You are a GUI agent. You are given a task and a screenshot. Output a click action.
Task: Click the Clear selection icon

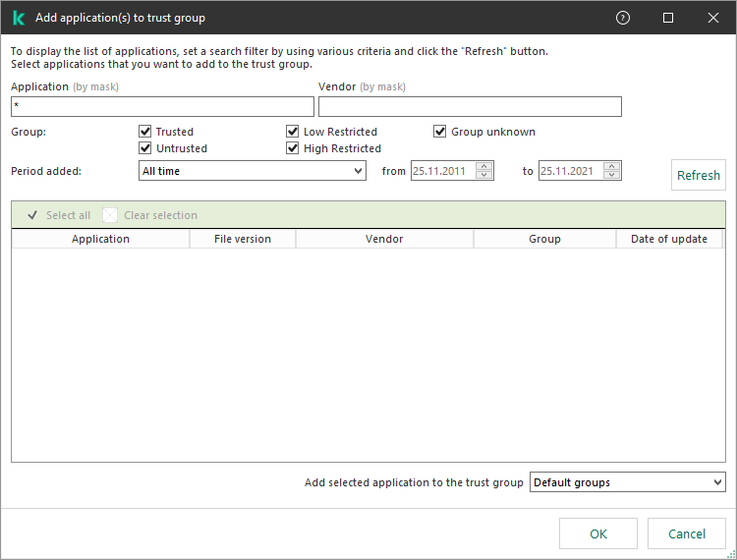(x=110, y=215)
